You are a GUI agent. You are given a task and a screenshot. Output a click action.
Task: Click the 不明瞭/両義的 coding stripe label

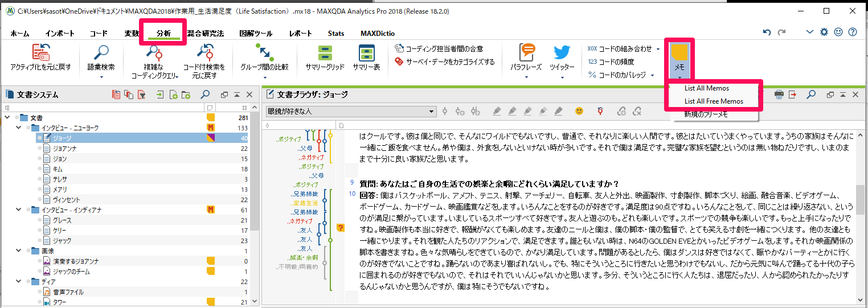click(297, 266)
